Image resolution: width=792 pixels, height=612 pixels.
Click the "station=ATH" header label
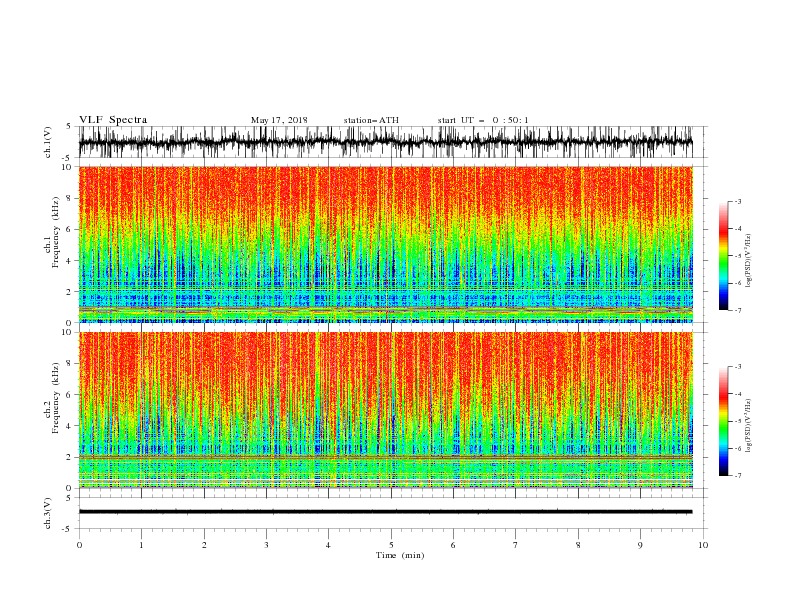(371, 120)
